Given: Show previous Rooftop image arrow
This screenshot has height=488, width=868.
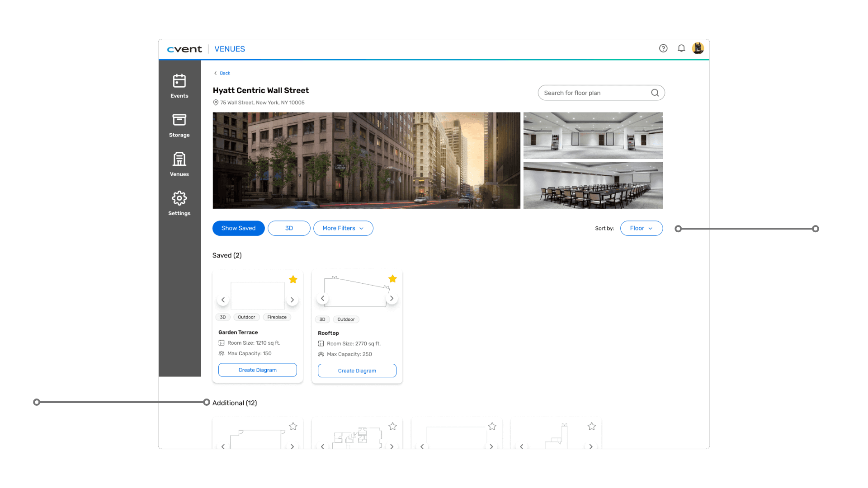Looking at the screenshot, I should [322, 298].
